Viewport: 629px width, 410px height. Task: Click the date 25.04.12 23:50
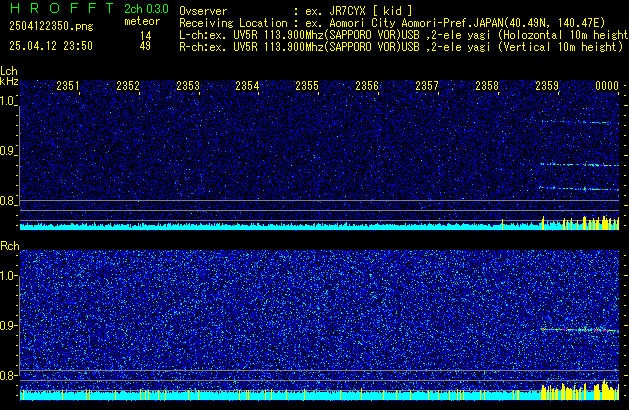click(51, 46)
